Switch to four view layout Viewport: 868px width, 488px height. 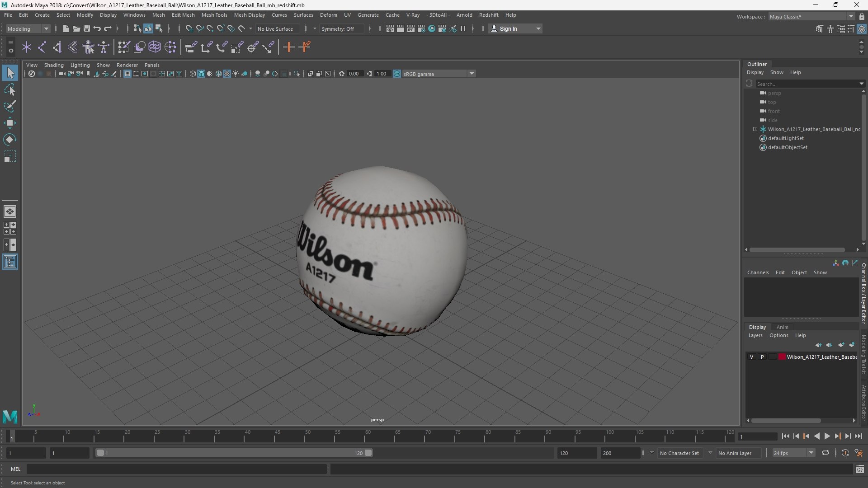coord(10,228)
